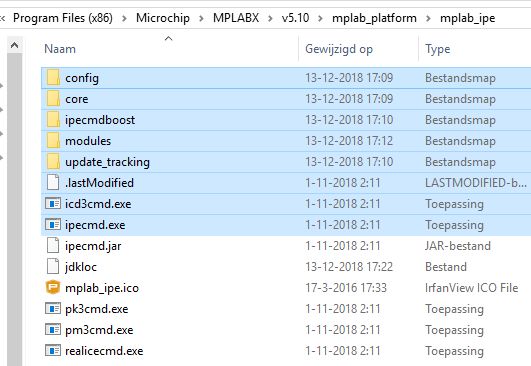Click the ipecmdboost folder icon
The width and height of the screenshot is (531, 366).
coord(53,120)
